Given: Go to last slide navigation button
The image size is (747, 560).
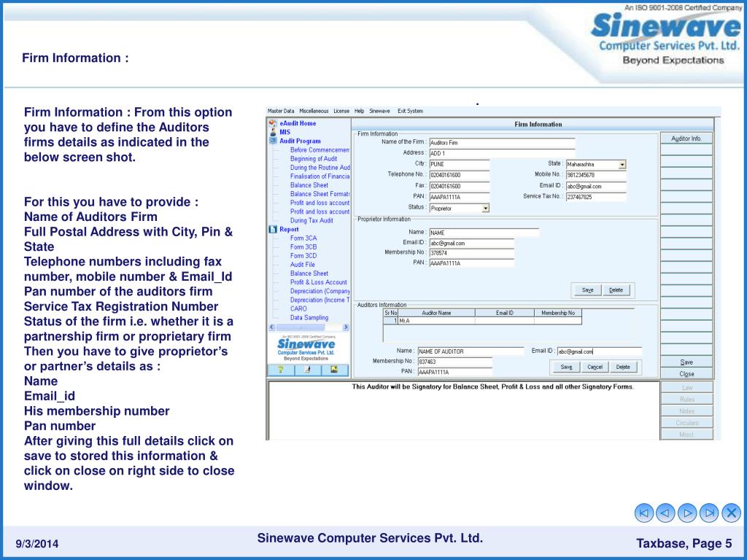Looking at the screenshot, I should tap(709, 513).
